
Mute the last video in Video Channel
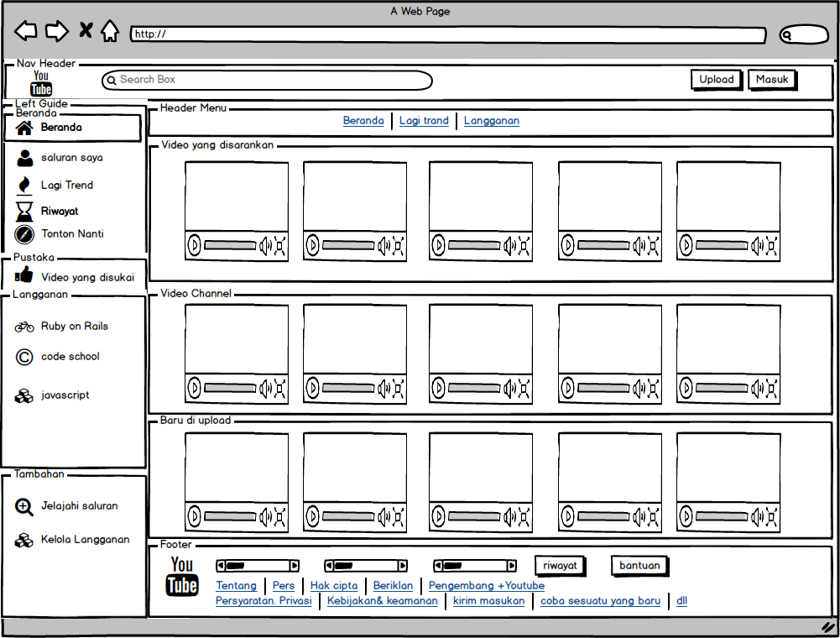coord(757,389)
